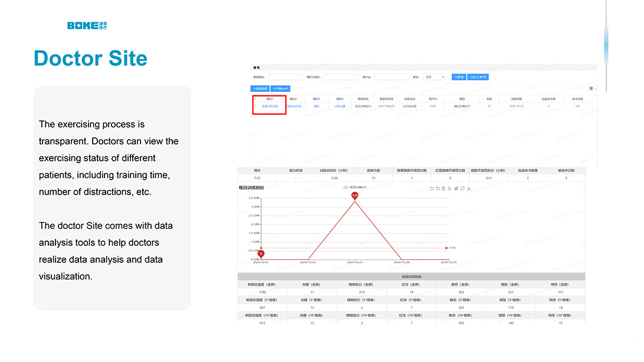Click the 3.32 peak marker on chart
The image size is (644, 362).
(355, 195)
